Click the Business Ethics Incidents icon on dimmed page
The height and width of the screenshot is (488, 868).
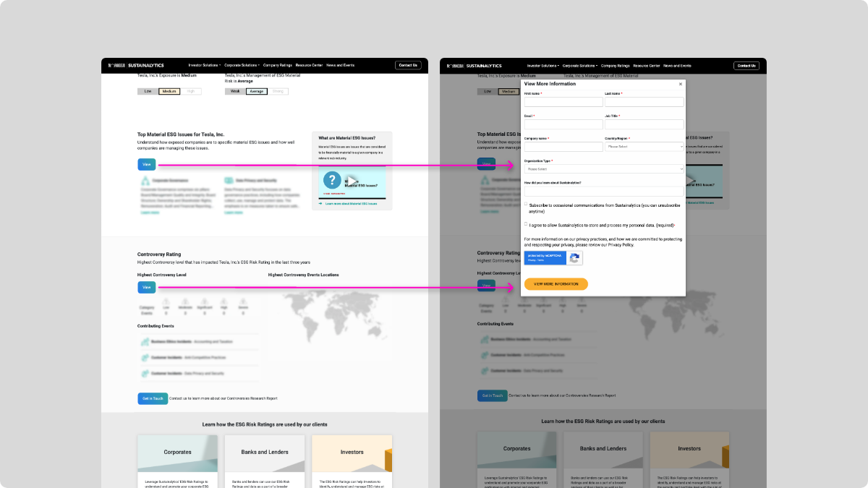(483, 340)
